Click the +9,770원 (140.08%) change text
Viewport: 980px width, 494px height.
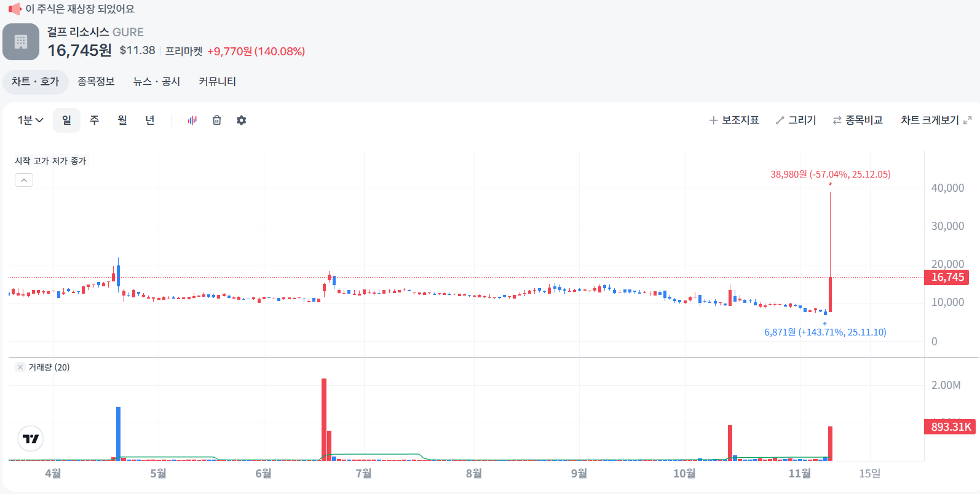256,51
